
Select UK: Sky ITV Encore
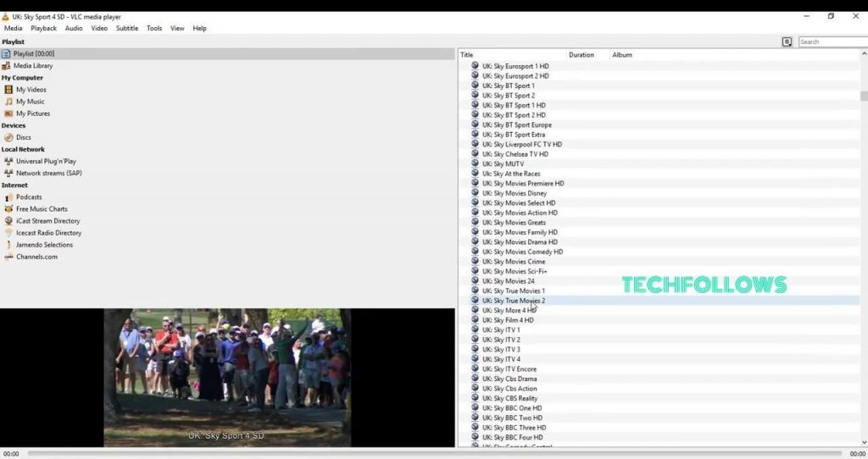click(509, 369)
